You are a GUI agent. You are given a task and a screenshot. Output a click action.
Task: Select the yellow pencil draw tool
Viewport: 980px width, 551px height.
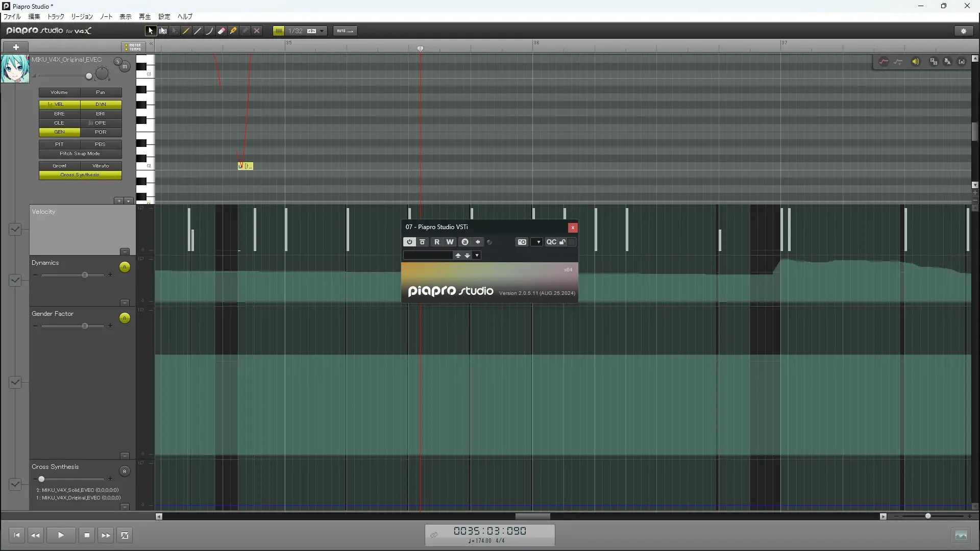click(x=186, y=31)
